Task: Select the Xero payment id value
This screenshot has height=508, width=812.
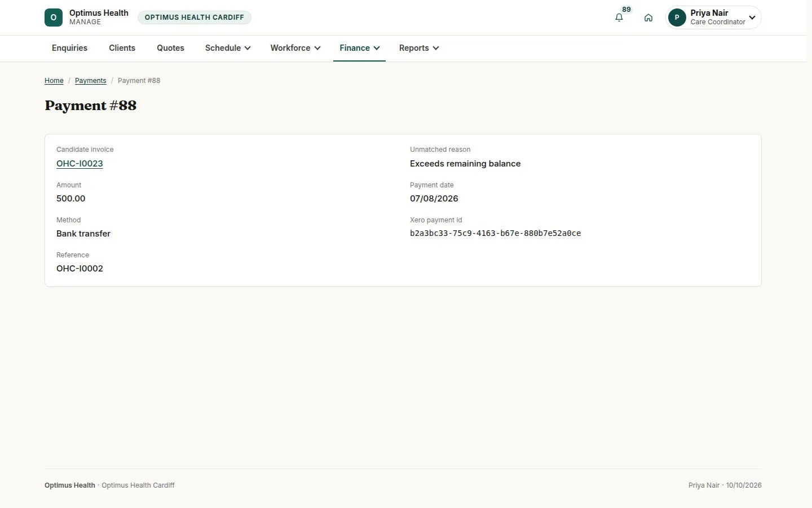Action: point(495,233)
